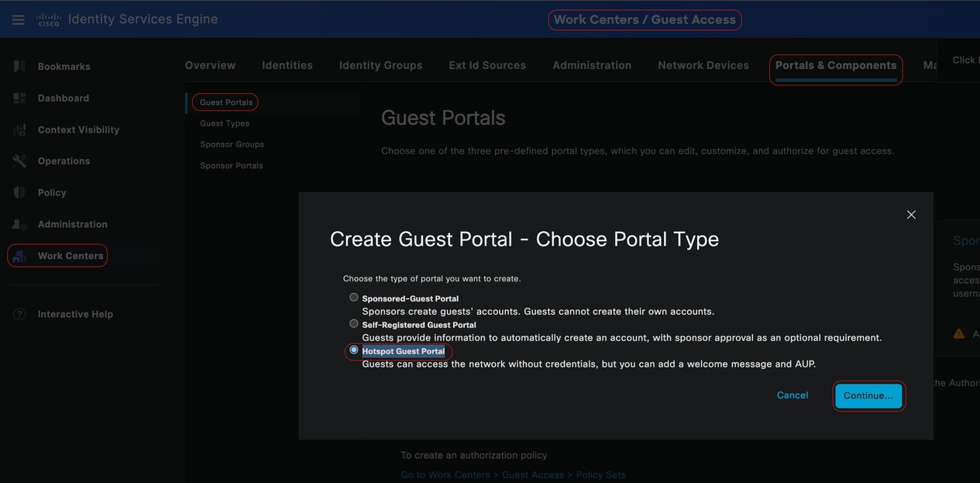Screen dimensions: 980x483
Task: Click the Administration user-gear icon
Action: [19, 225]
